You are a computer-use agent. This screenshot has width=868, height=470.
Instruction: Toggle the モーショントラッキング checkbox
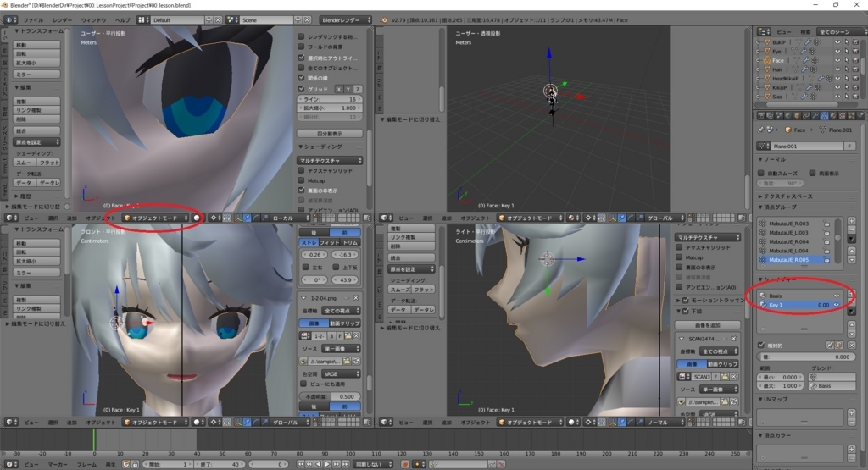coord(686,301)
